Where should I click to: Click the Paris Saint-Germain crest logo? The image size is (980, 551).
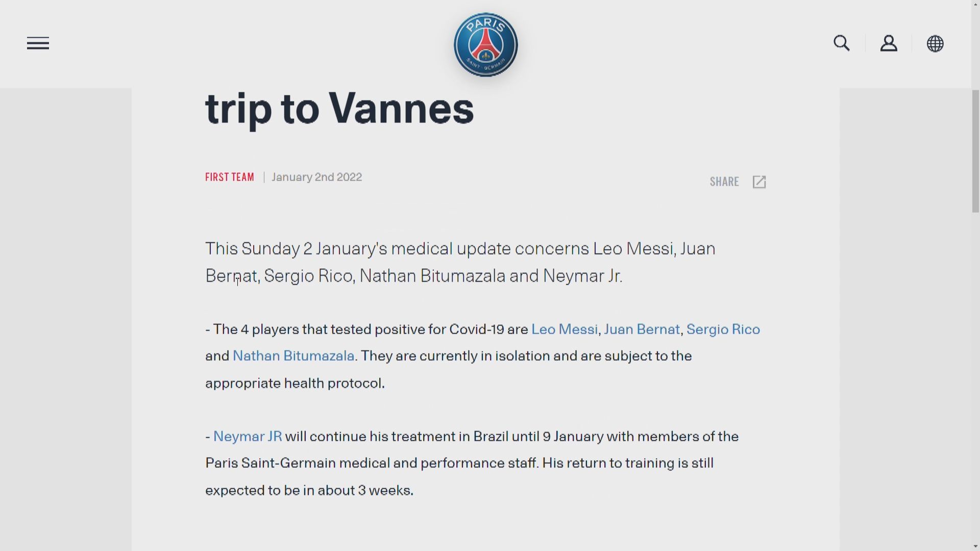point(485,45)
